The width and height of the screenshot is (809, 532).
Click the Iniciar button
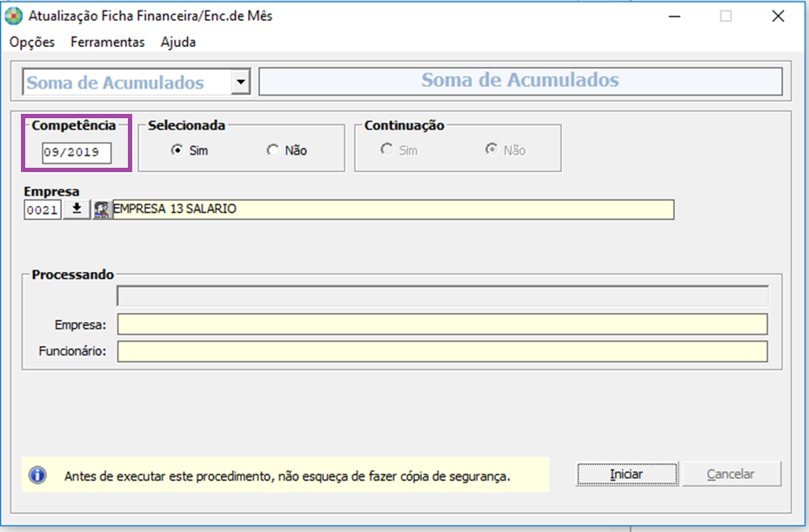pos(626,474)
